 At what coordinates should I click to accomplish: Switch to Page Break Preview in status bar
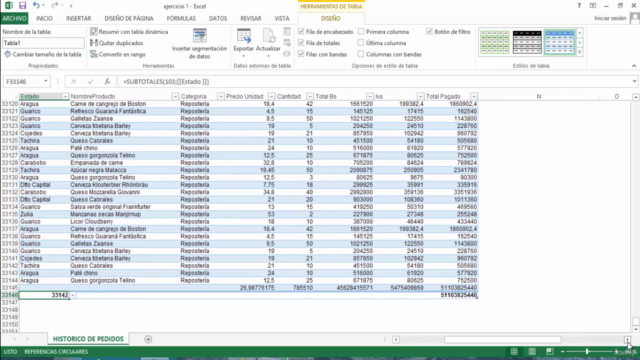[550, 351]
